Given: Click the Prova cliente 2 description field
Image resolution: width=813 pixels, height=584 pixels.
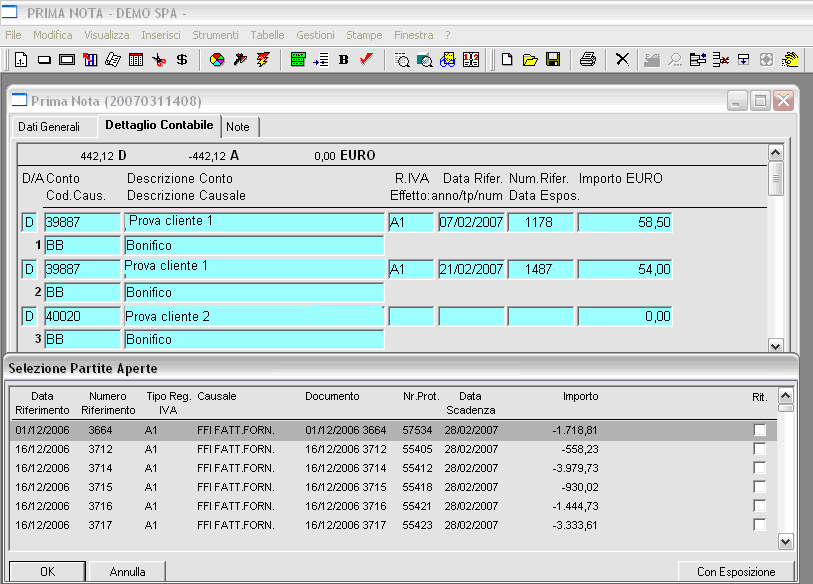Looking at the screenshot, I should click(x=254, y=316).
